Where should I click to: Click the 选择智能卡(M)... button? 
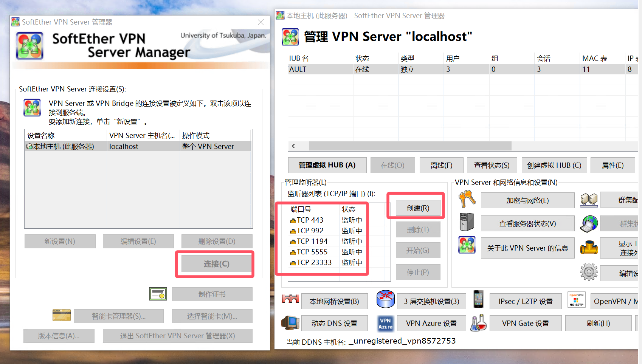[x=212, y=316]
